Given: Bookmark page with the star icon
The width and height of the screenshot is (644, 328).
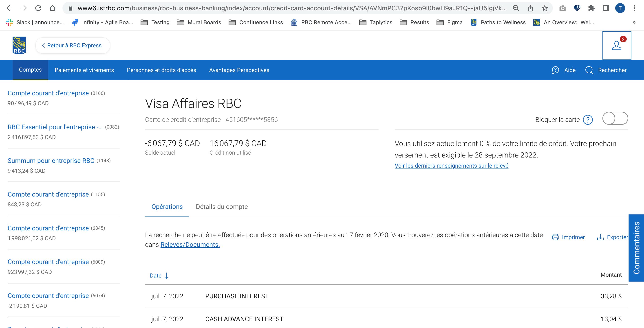Looking at the screenshot, I should click(545, 8).
